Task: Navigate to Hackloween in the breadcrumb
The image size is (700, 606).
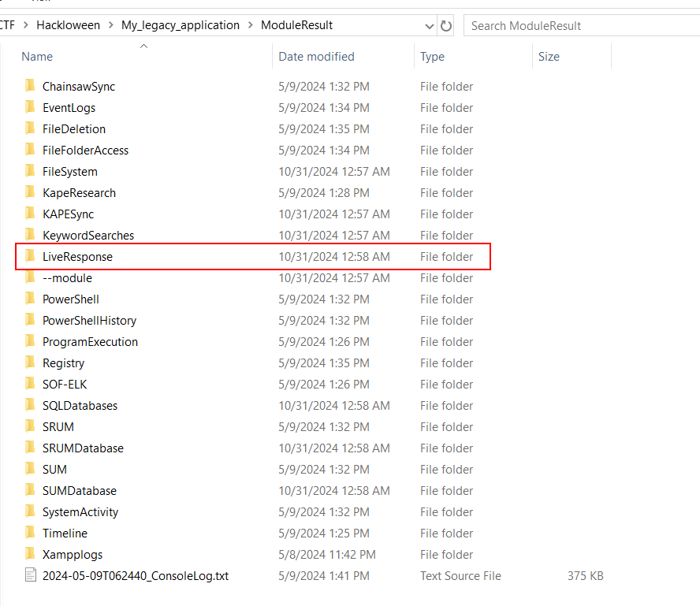Action: pyautogui.click(x=70, y=25)
